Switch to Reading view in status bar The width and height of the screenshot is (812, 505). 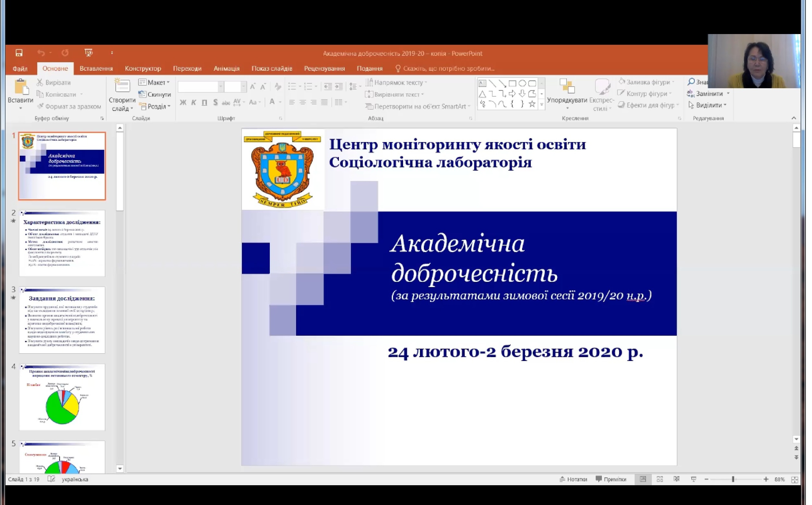tap(677, 479)
